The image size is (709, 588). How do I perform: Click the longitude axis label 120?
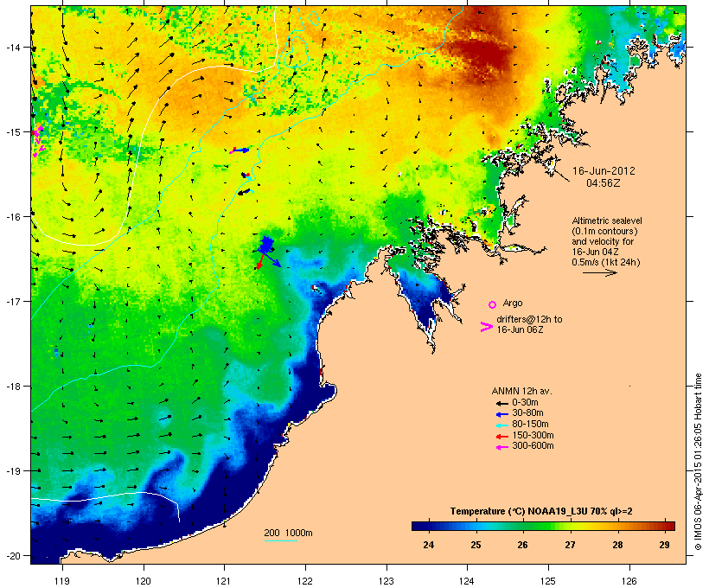pyautogui.click(x=144, y=581)
